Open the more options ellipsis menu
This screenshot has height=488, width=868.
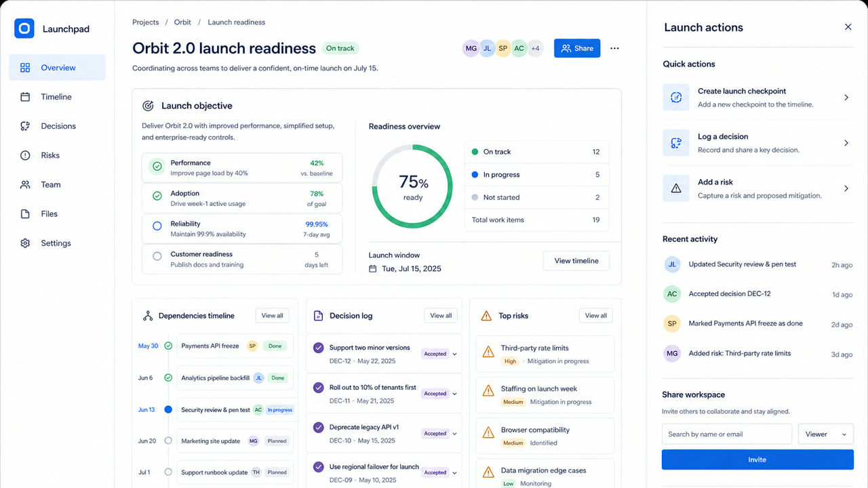coord(614,48)
